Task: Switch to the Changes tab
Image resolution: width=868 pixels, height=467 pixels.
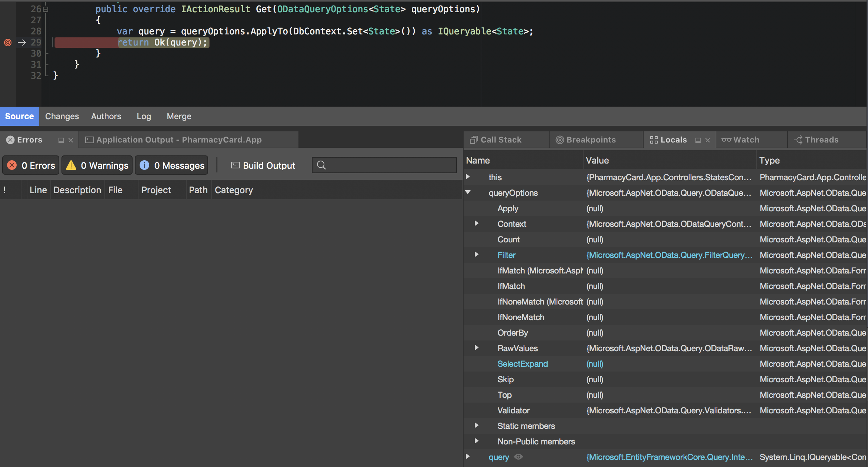Action: tap(62, 117)
